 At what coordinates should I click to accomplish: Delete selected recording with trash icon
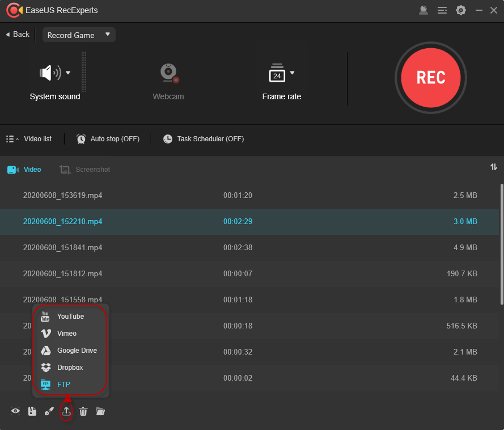pyautogui.click(x=83, y=411)
